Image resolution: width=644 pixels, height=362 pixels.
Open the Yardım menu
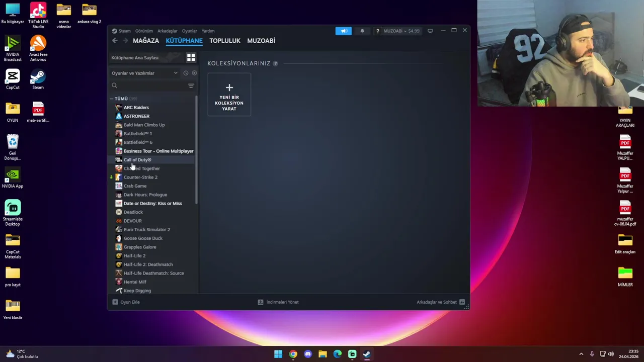[x=208, y=31]
